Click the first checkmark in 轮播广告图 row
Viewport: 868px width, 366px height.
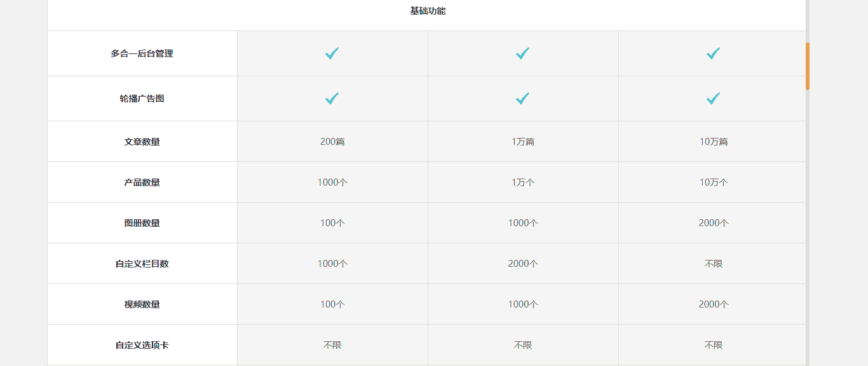332,98
